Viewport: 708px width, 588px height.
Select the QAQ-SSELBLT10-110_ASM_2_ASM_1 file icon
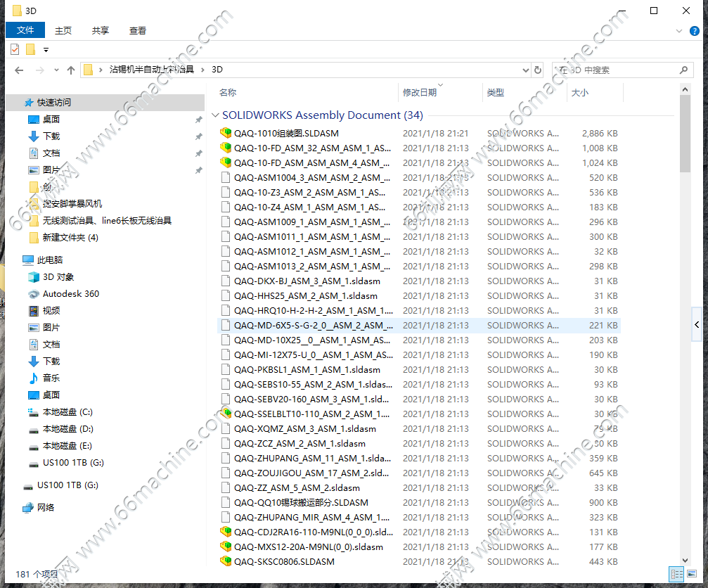pos(226,414)
